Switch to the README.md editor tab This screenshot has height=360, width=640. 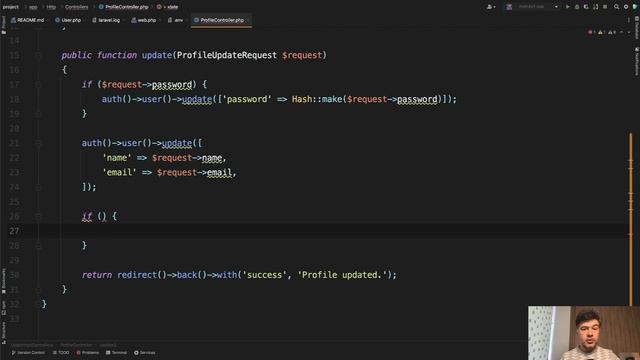pos(28,20)
